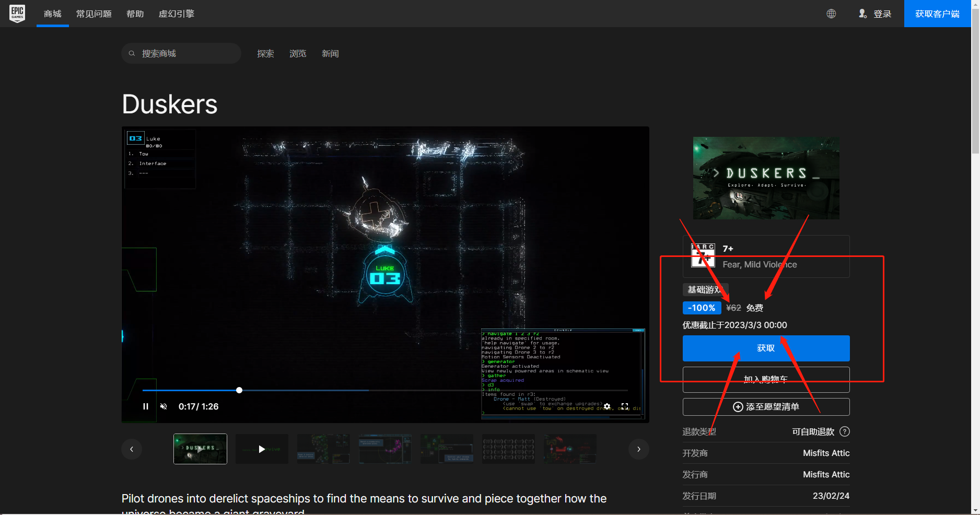Open the 浏览 browse section

297,53
